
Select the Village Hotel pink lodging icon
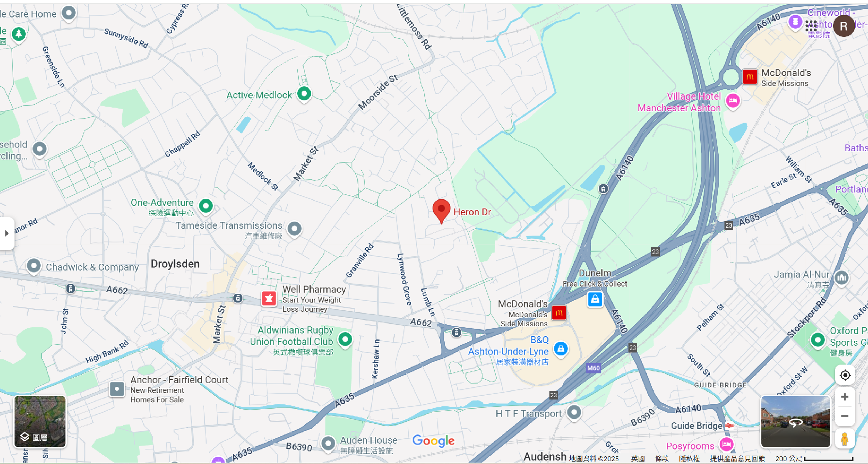click(x=733, y=101)
